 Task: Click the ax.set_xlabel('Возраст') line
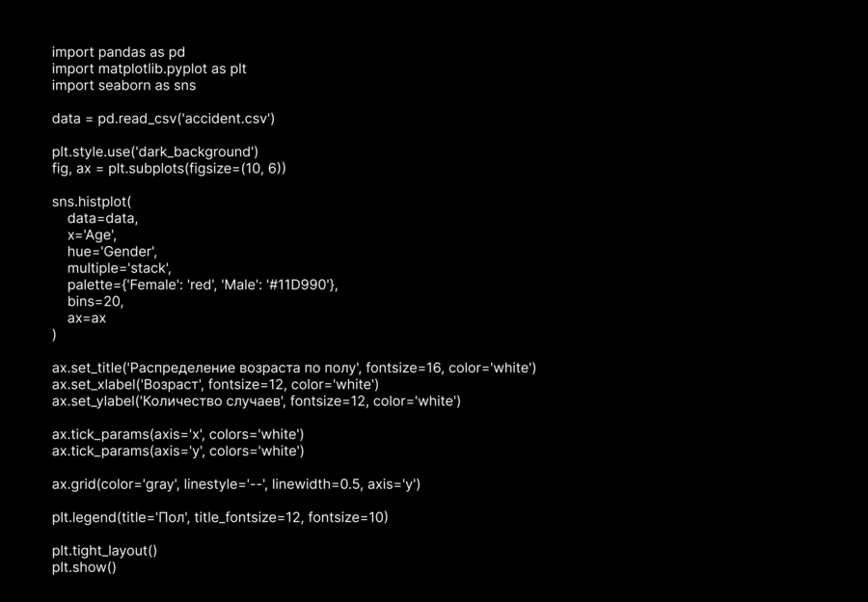[x=215, y=384]
